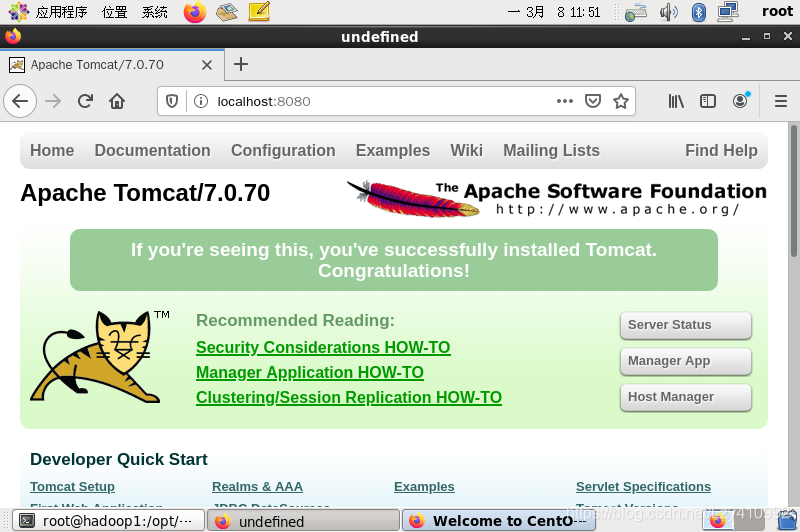Viewport: 800px width, 532px height.
Task: Reload the current page
Action: [85, 101]
